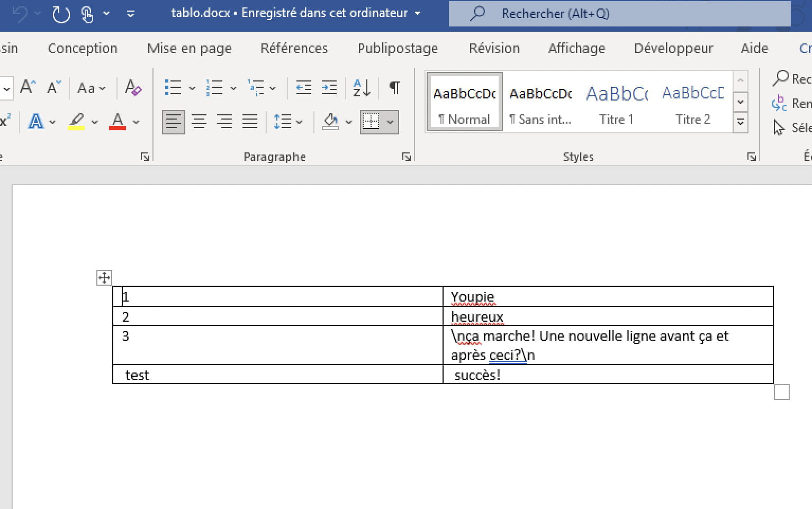Click the increase font size icon
Viewport: 812px width, 509px height.
pyautogui.click(x=28, y=87)
